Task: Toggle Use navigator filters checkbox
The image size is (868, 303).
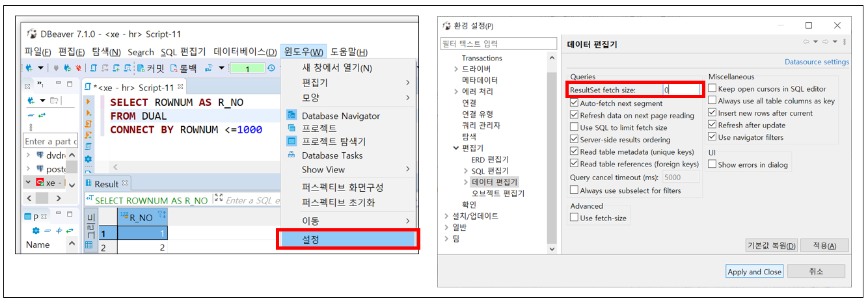Action: pyautogui.click(x=712, y=137)
